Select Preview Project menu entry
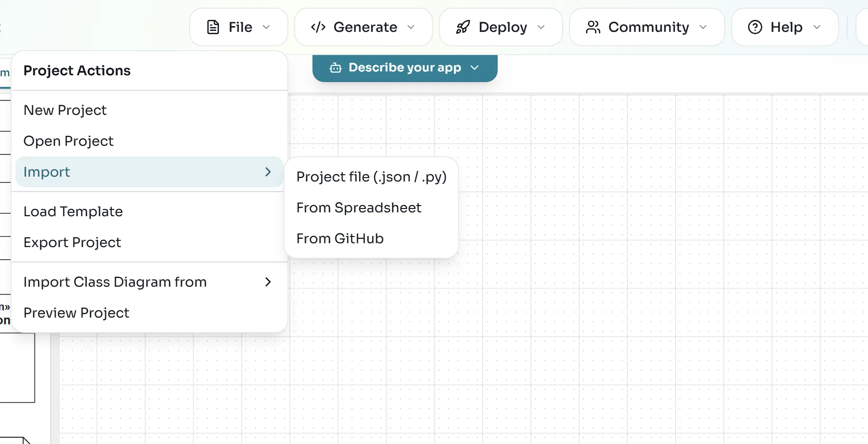The image size is (868, 444). pyautogui.click(x=149, y=313)
